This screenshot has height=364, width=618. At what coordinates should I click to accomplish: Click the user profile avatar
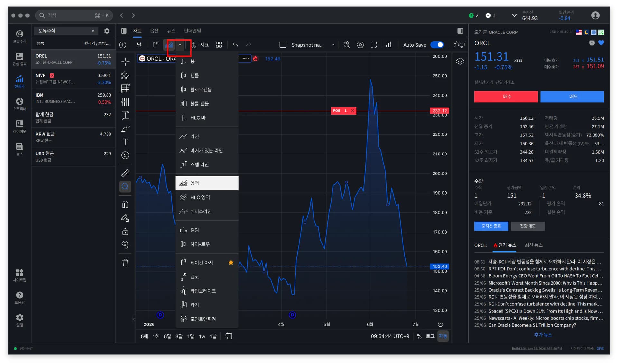point(595,15)
